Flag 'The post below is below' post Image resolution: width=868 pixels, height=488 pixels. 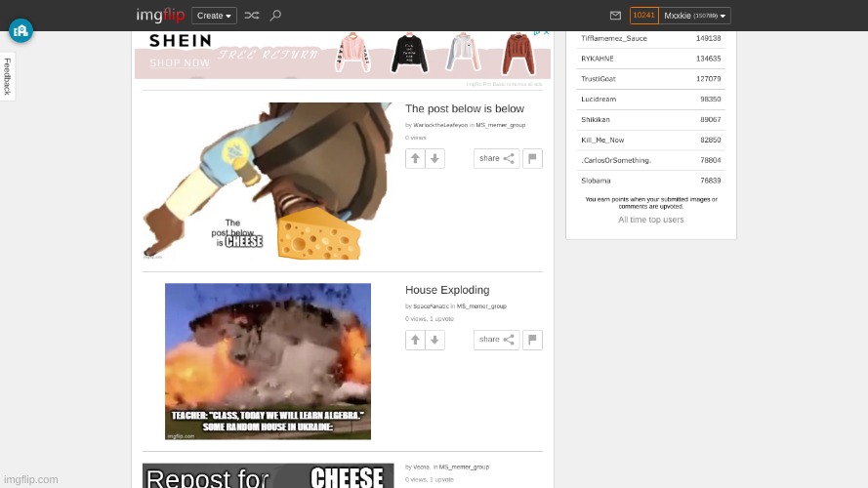coord(532,159)
